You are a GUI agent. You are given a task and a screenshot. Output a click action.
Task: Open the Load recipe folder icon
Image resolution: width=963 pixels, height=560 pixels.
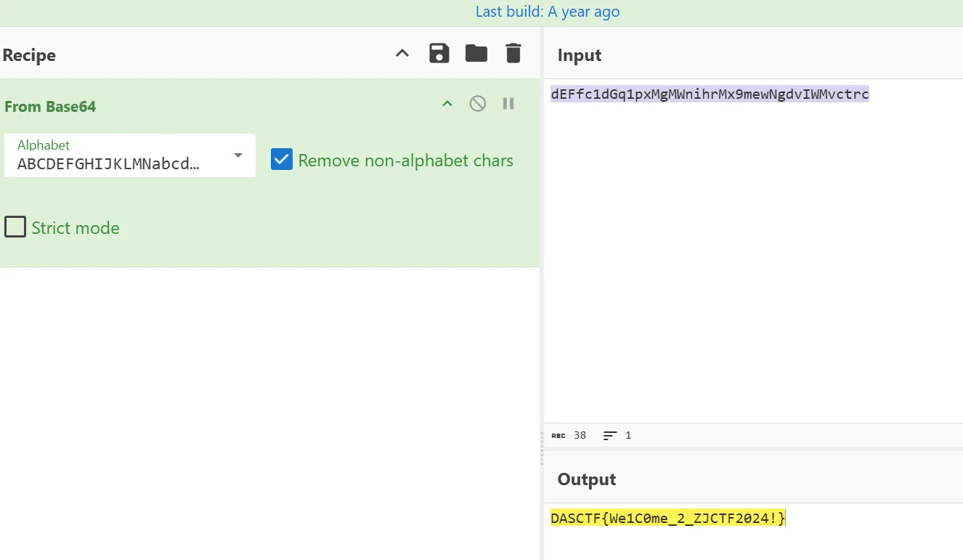(x=476, y=53)
